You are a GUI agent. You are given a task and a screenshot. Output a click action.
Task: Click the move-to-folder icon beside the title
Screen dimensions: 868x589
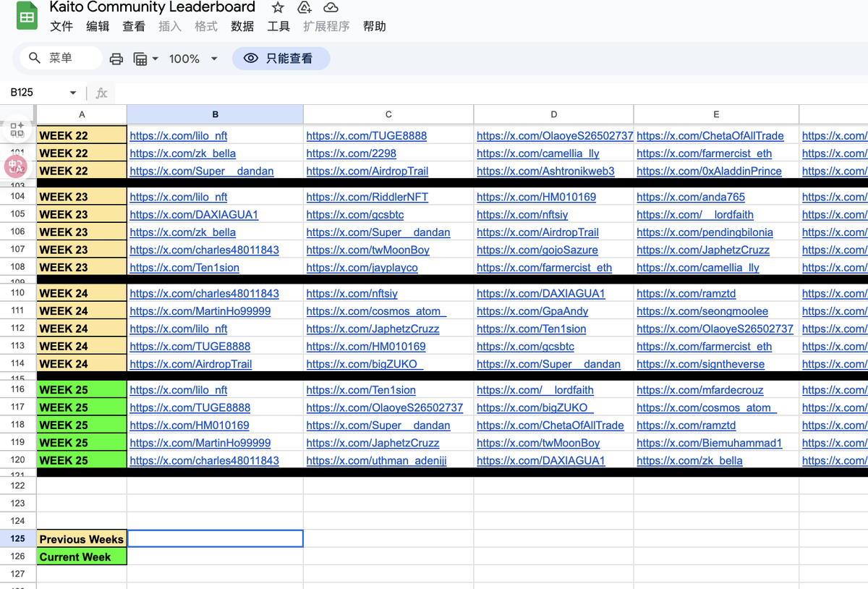305,8
